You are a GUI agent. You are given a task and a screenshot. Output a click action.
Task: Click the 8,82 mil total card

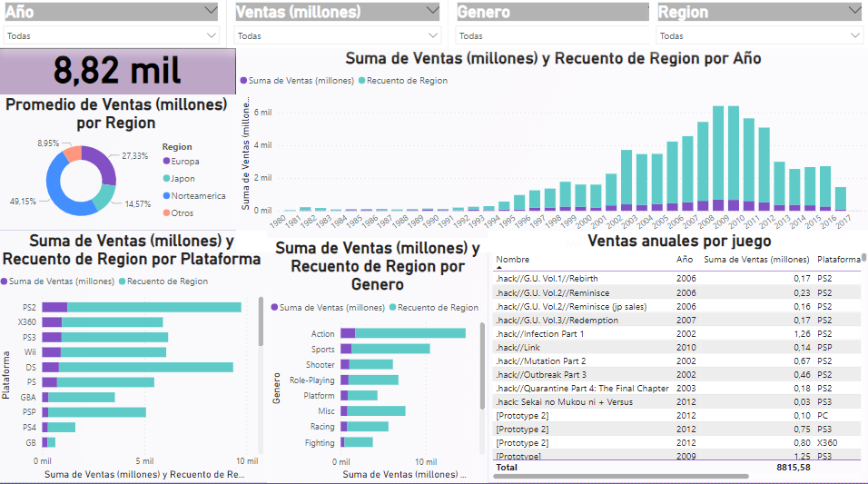[x=116, y=71]
